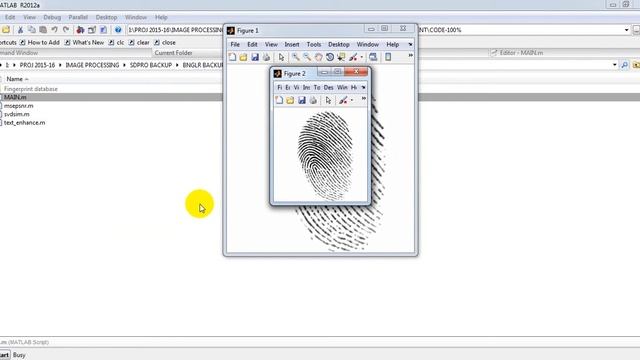The height and width of the screenshot is (360, 640).
Task: Select Edit Plot arrow tool in Figure 1
Action: [x=281, y=57]
